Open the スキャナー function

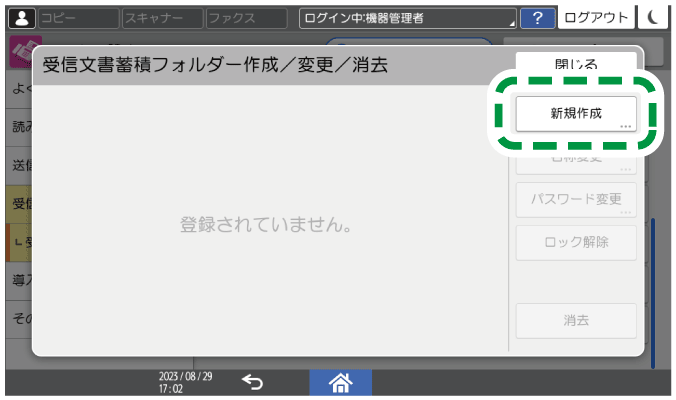(163, 18)
